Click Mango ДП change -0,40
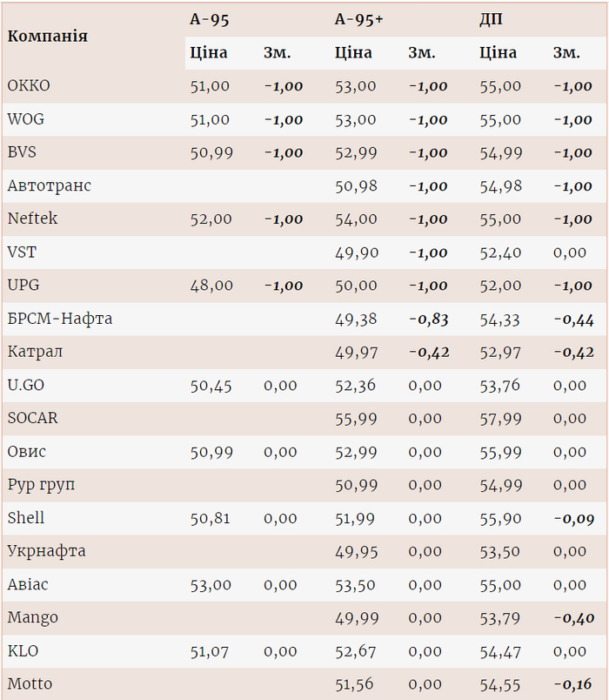609x700 pixels. 573,617
